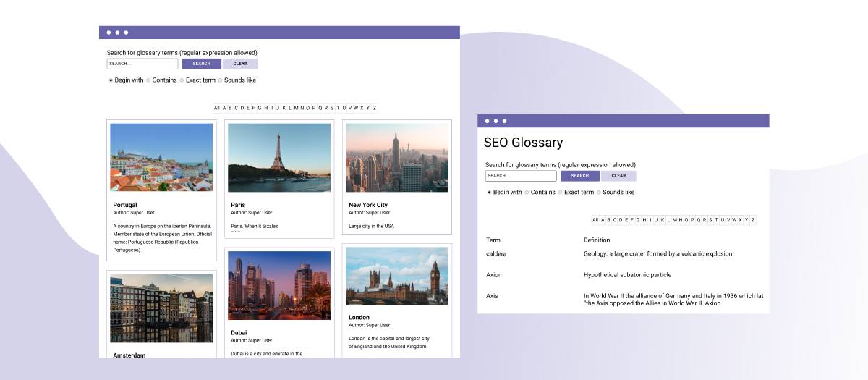Open the Paris Eiffel Tower image
The width and height of the screenshot is (868, 380).
tap(278, 157)
